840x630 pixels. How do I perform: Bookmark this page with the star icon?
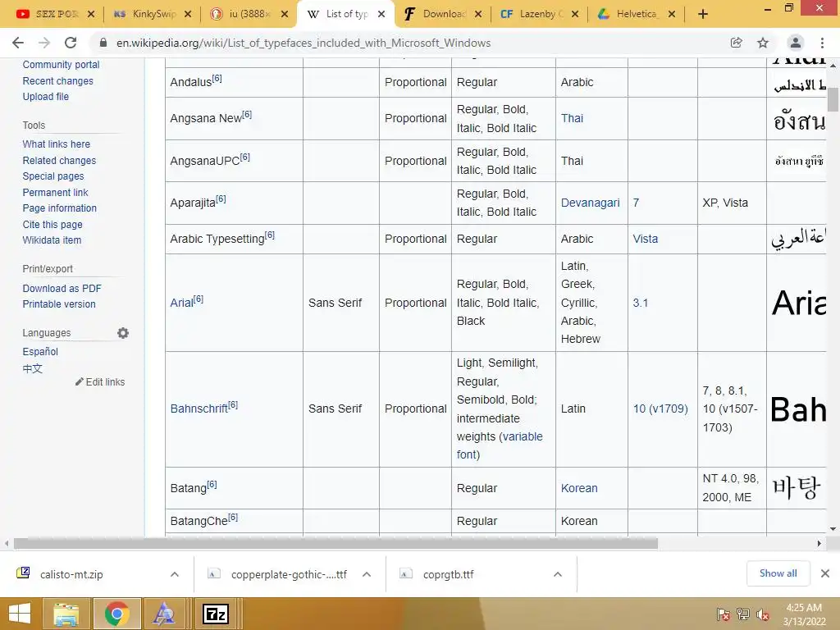763,43
